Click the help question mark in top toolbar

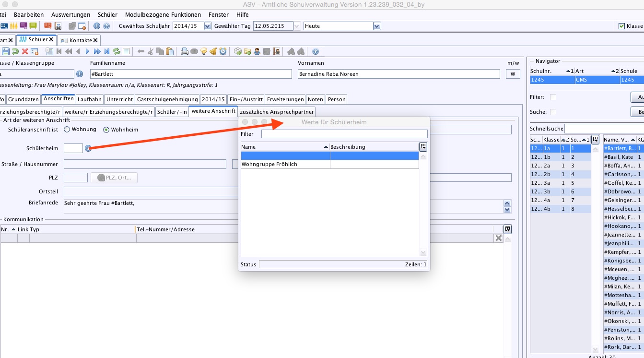click(x=106, y=26)
